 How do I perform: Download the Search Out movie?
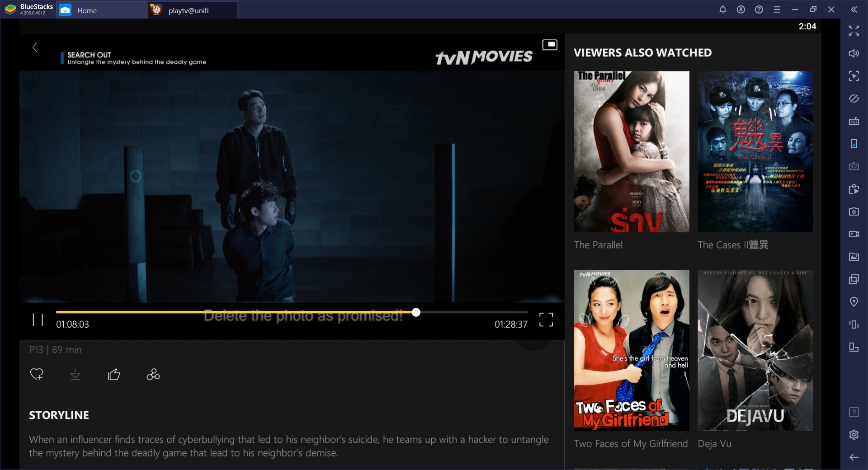click(x=75, y=374)
